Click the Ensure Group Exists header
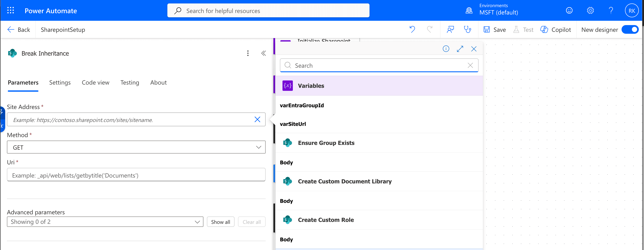Viewport: 644px width, 250px height. (379, 143)
